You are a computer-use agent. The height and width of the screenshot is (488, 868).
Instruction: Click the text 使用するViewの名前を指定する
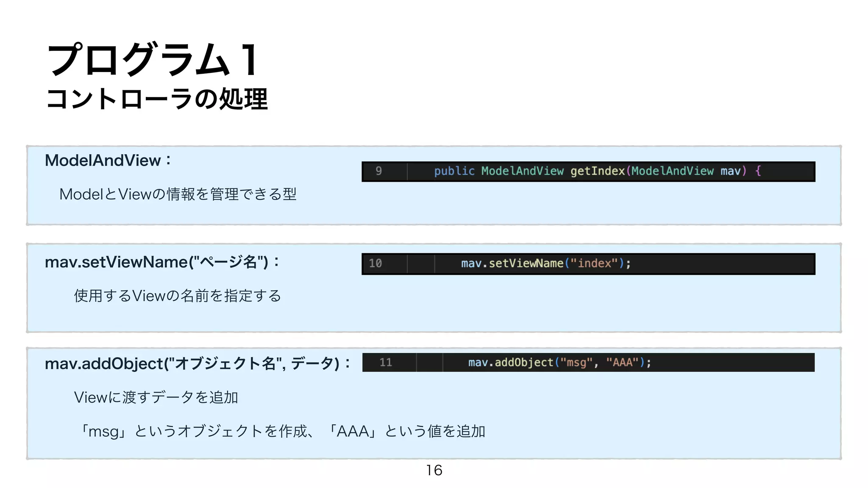click(x=178, y=296)
